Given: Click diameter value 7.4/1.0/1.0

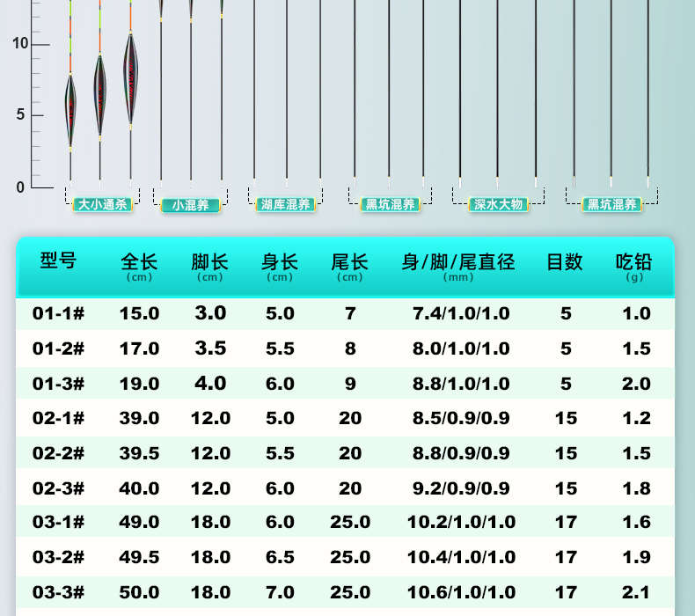Looking at the screenshot, I should tap(461, 313).
